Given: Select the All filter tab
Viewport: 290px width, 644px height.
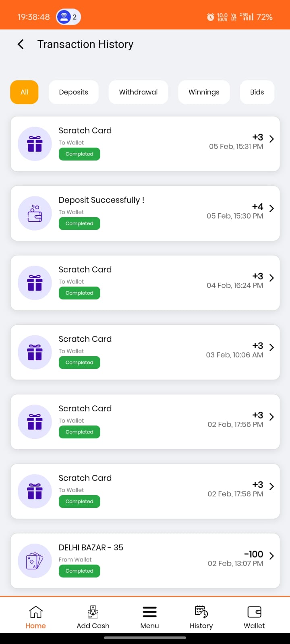Looking at the screenshot, I should [x=24, y=92].
